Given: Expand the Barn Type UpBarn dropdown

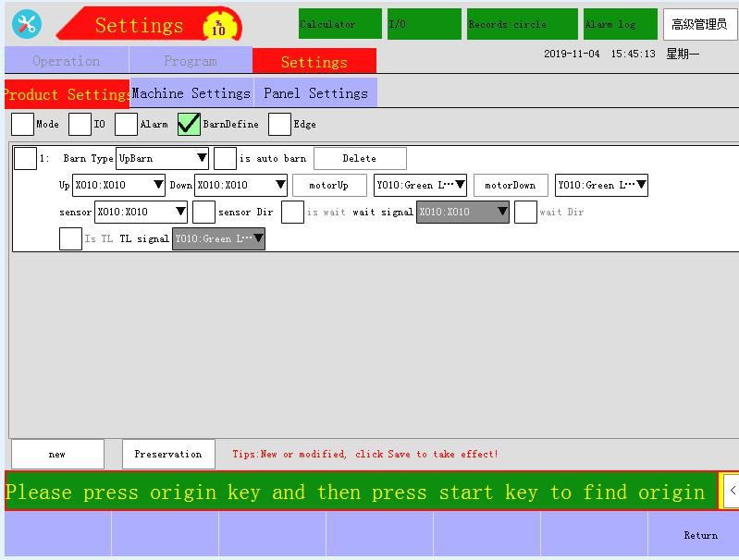Looking at the screenshot, I should [162, 158].
